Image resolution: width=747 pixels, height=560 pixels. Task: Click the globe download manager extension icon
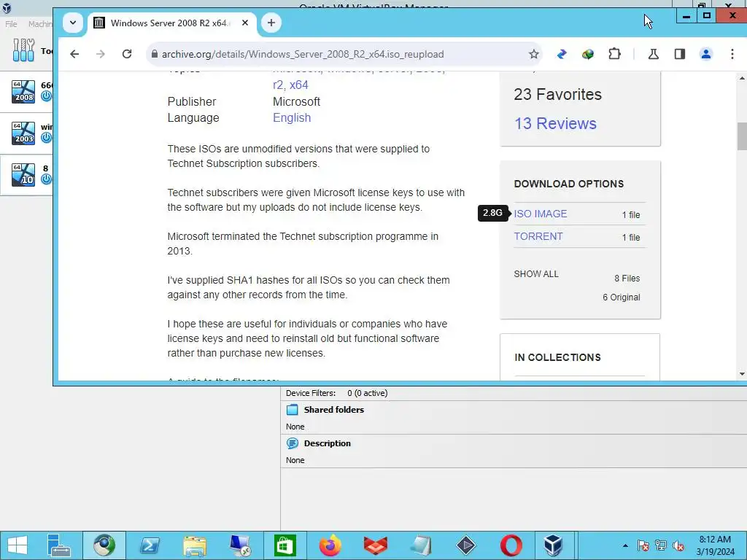588,54
